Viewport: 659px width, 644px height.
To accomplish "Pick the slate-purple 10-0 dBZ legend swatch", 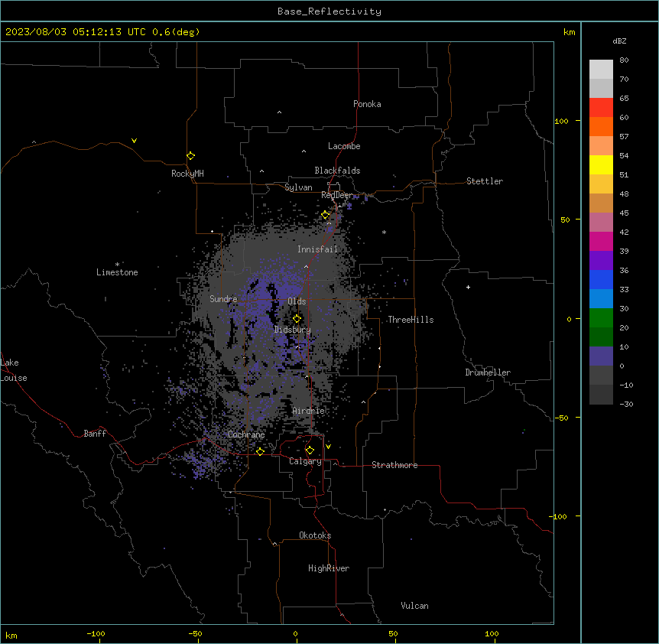I will pos(601,356).
